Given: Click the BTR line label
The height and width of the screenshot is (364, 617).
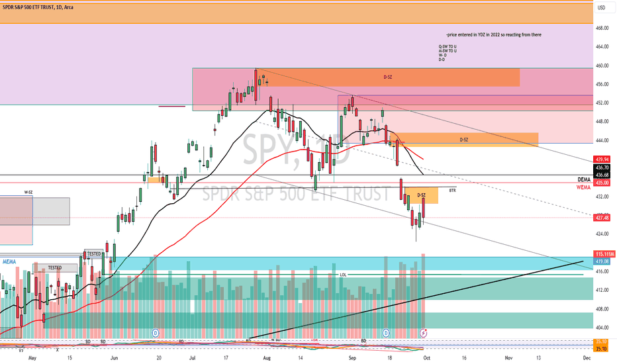Looking at the screenshot, I should 453,191.
